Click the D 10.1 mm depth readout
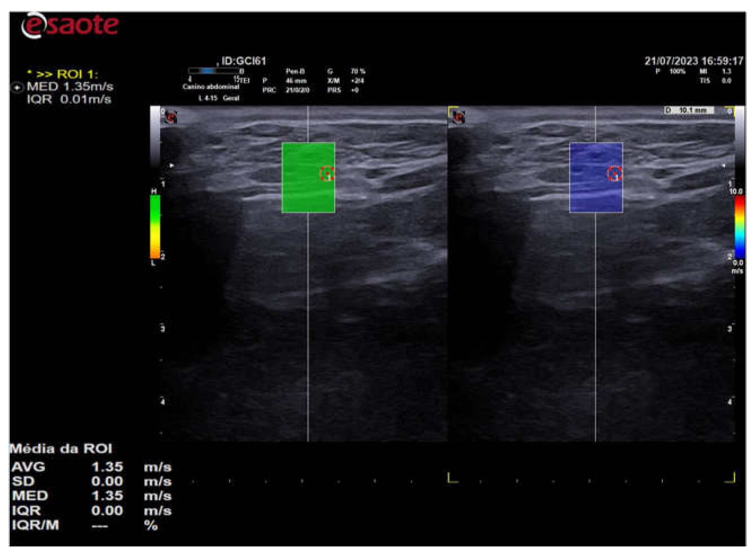The height and width of the screenshot is (555, 756). click(689, 110)
